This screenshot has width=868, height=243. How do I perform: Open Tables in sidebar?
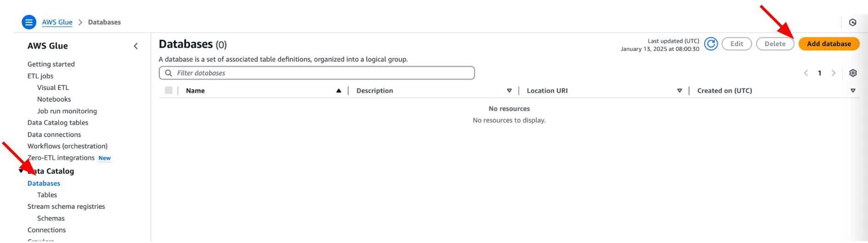(47, 195)
